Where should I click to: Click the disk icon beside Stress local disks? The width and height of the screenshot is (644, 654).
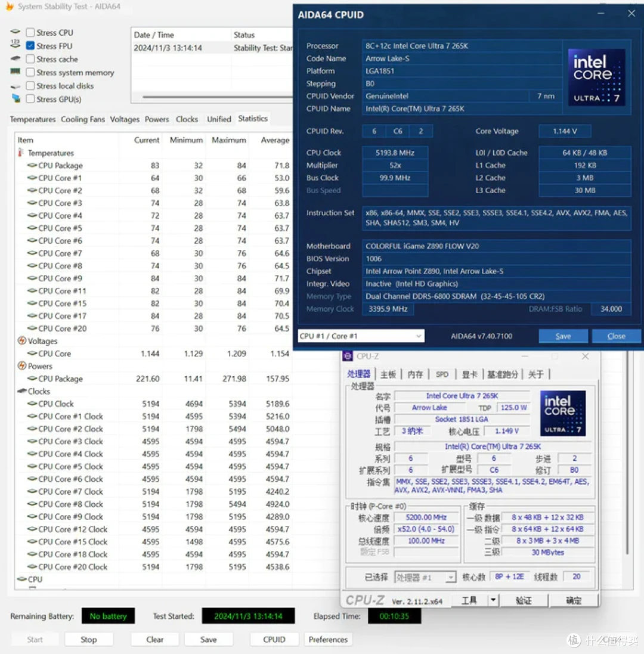tap(16, 86)
